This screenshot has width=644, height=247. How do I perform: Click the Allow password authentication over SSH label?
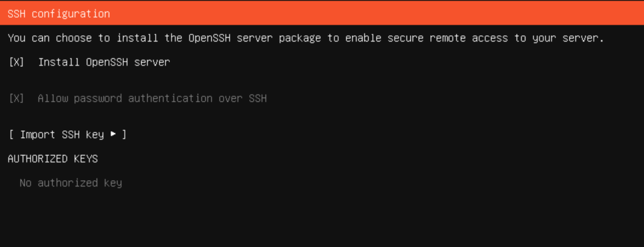(152, 98)
